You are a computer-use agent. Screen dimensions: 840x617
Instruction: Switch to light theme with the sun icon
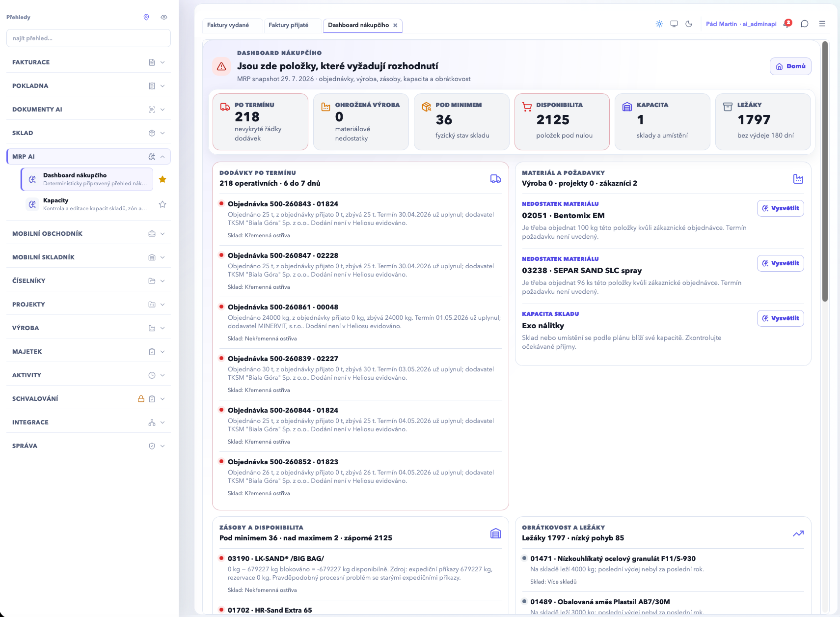(x=659, y=24)
